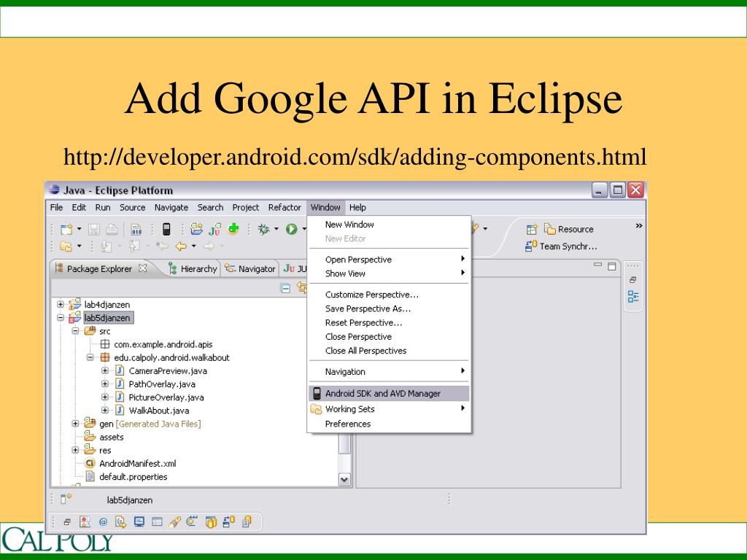Select the AndroidManifest.xml file
The image size is (747, 560).
tap(137, 463)
